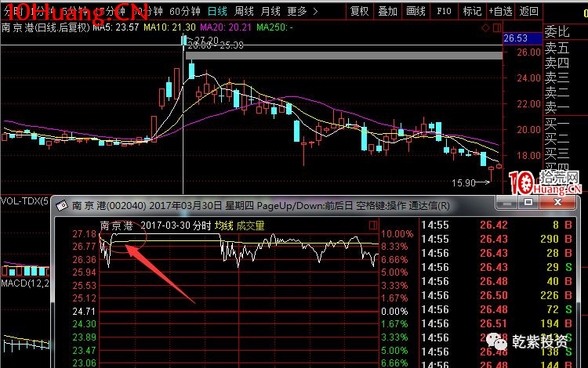Click the 15.90 low price annotation

pos(463,183)
